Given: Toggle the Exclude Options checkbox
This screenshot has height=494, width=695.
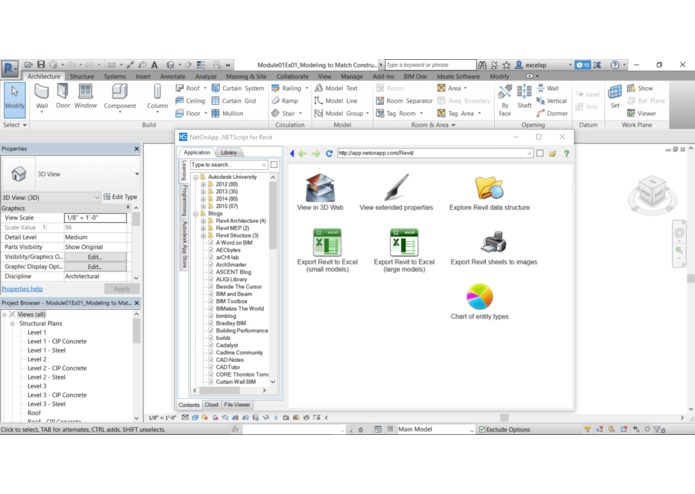Looking at the screenshot, I should coord(482,429).
